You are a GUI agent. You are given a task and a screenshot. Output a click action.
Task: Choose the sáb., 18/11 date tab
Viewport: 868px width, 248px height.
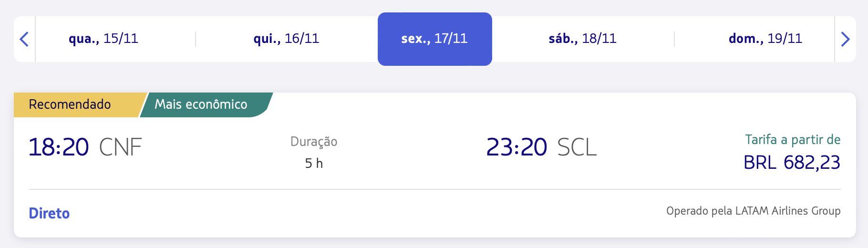click(582, 39)
